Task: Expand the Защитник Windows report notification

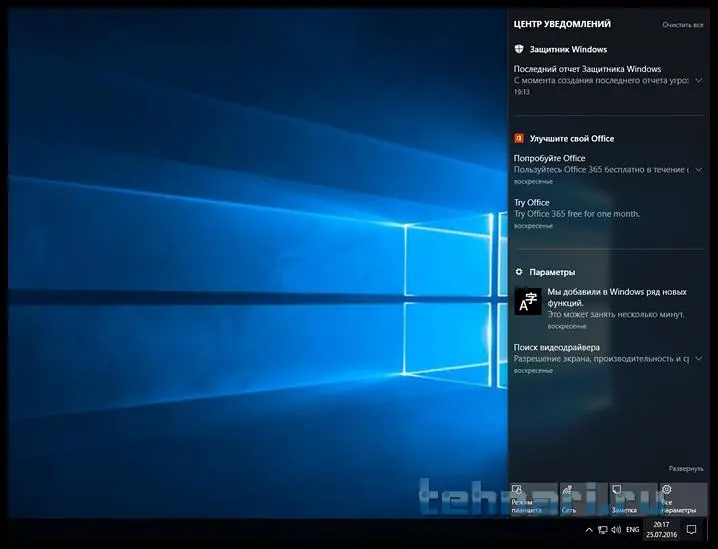Action: (699, 81)
